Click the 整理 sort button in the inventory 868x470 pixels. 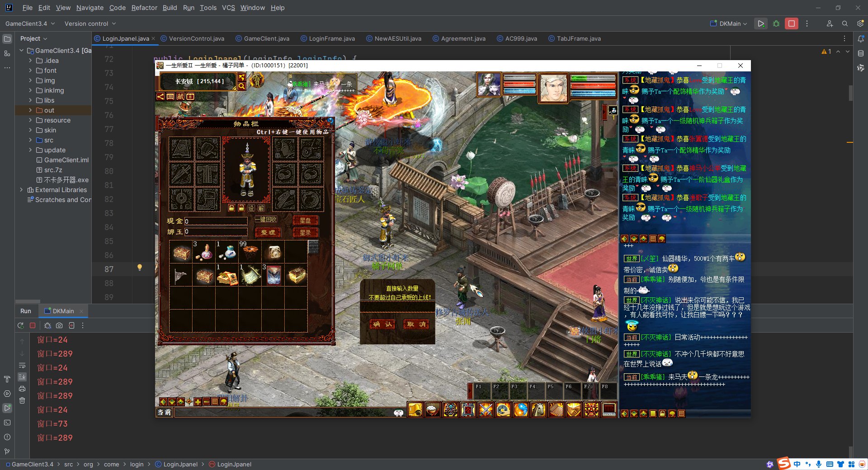(268, 232)
